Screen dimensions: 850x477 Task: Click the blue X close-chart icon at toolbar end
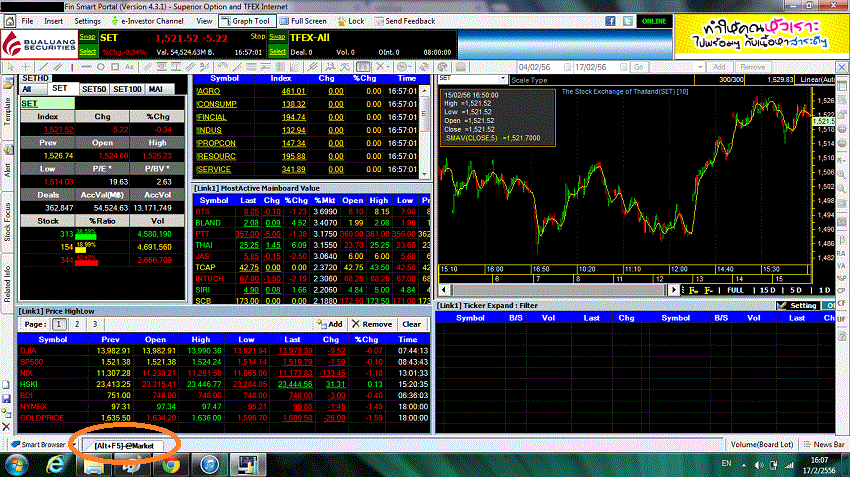pos(842,67)
